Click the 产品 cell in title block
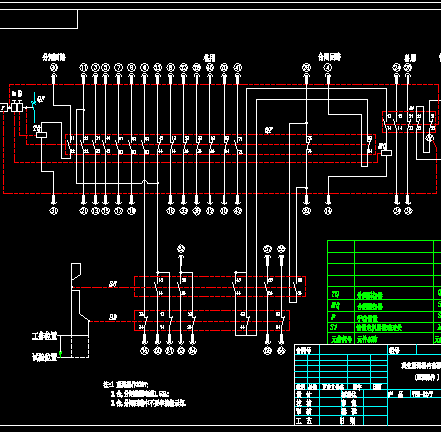Viewport: 441px width, 432px height. (x=399, y=394)
